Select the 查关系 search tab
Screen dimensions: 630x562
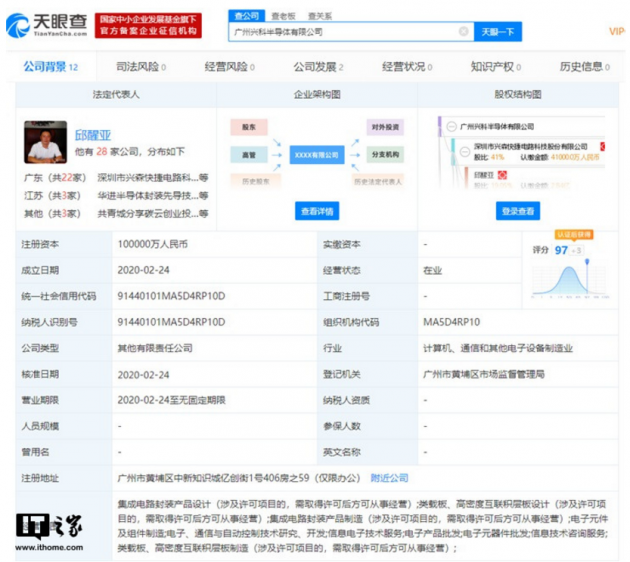coord(320,16)
